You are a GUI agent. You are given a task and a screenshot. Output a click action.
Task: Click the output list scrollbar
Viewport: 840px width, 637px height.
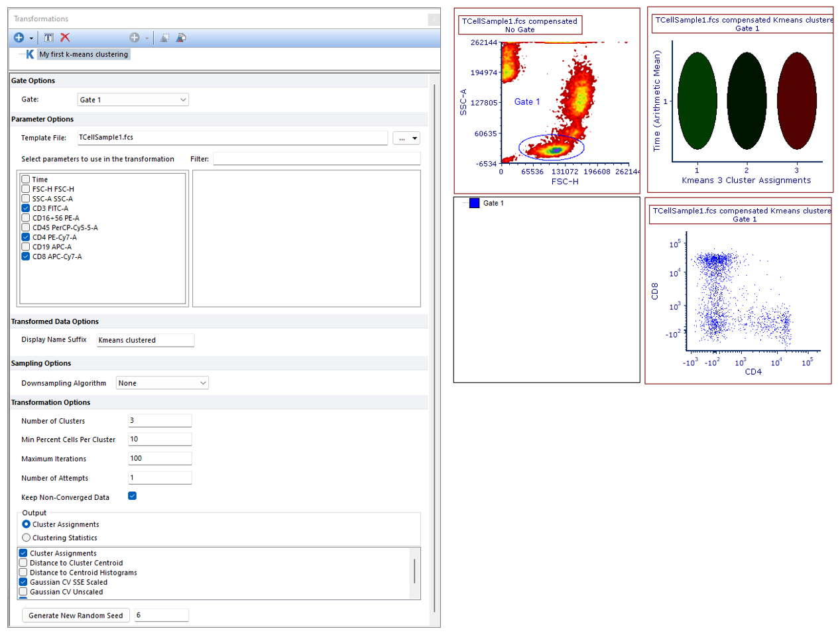(415, 571)
